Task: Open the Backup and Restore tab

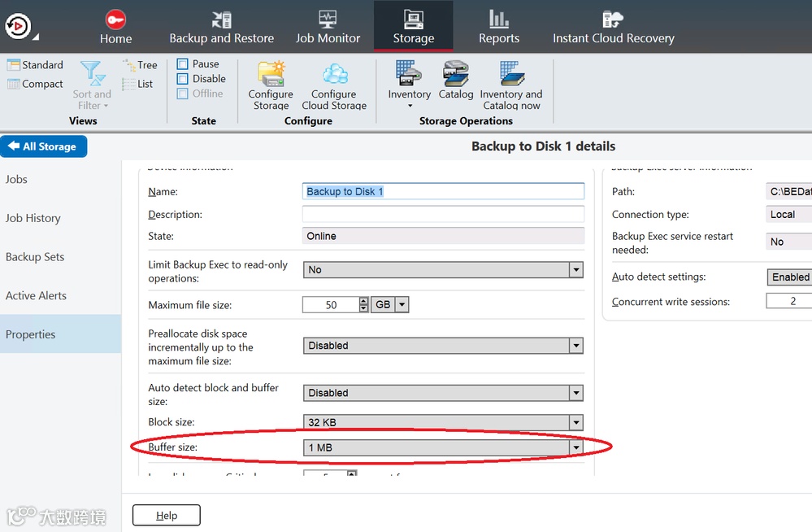Action: tap(222, 27)
